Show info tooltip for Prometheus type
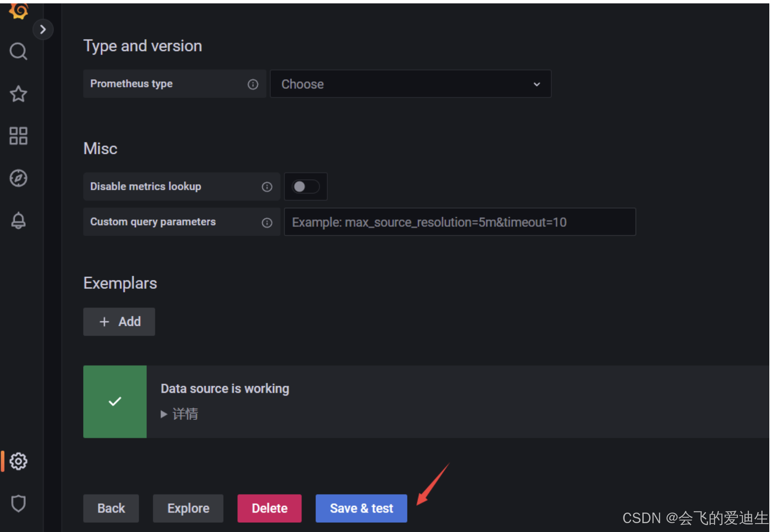The image size is (771, 532). [x=253, y=84]
